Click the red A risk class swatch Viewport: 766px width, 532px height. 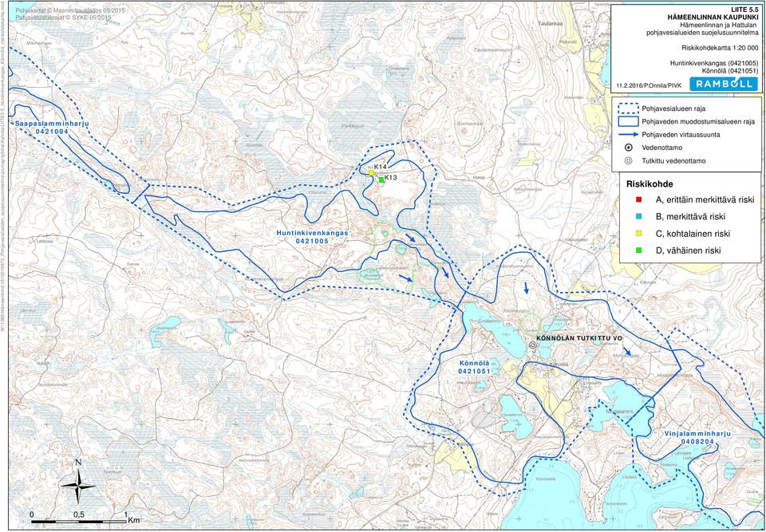pos(638,200)
